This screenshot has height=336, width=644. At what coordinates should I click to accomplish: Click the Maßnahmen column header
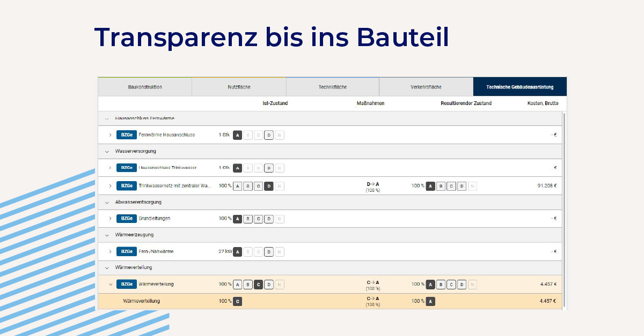370,103
